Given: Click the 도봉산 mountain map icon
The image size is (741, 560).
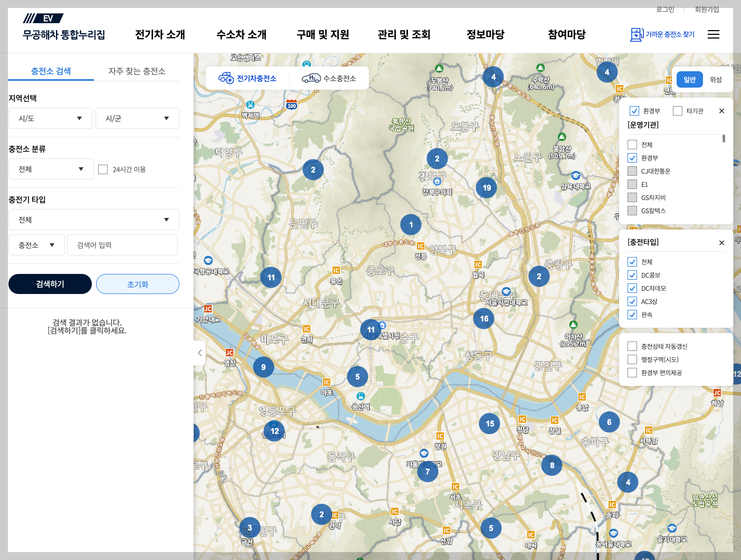Looking at the screenshot, I should (439, 68).
